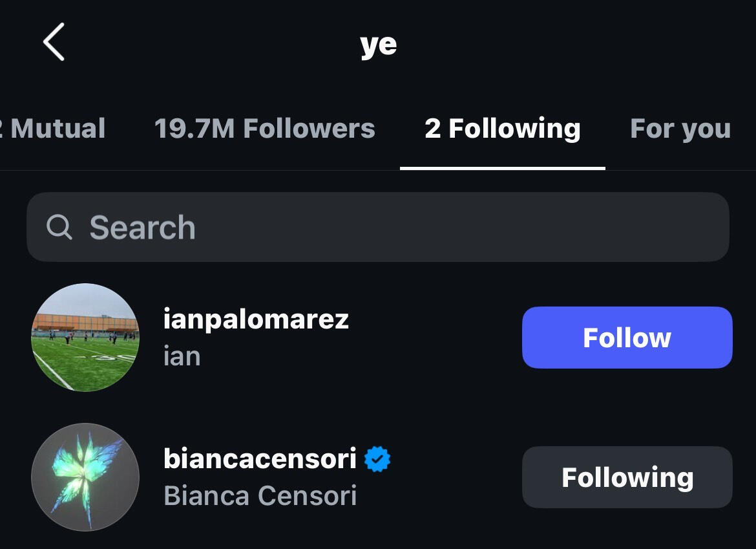
Task: Open the ianpalomarez username link
Action: point(256,319)
